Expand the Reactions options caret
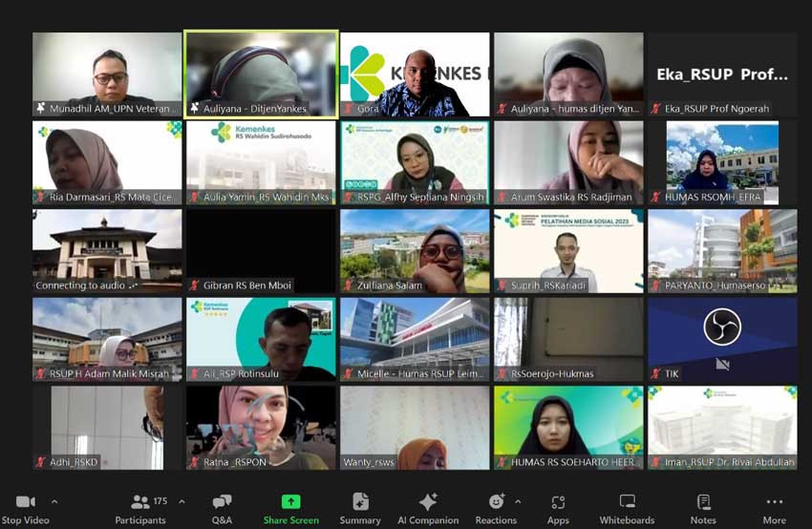Screen dimensions: 812x529 click(x=518, y=501)
